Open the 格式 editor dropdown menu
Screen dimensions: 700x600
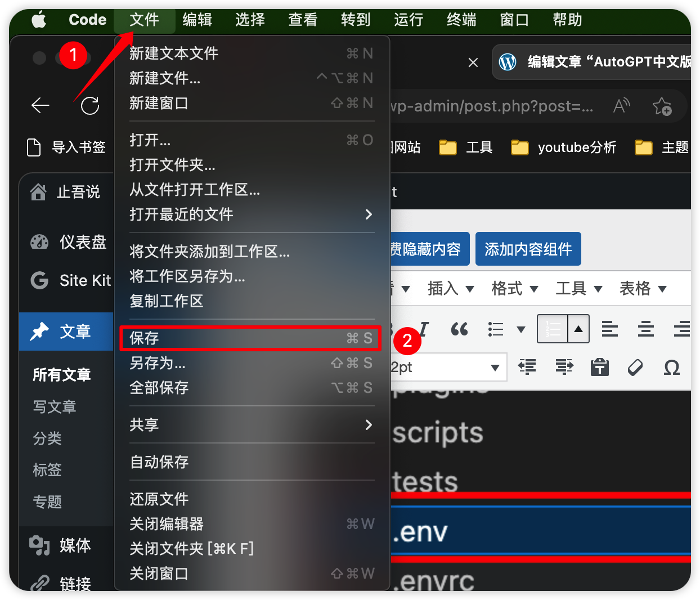[514, 289]
